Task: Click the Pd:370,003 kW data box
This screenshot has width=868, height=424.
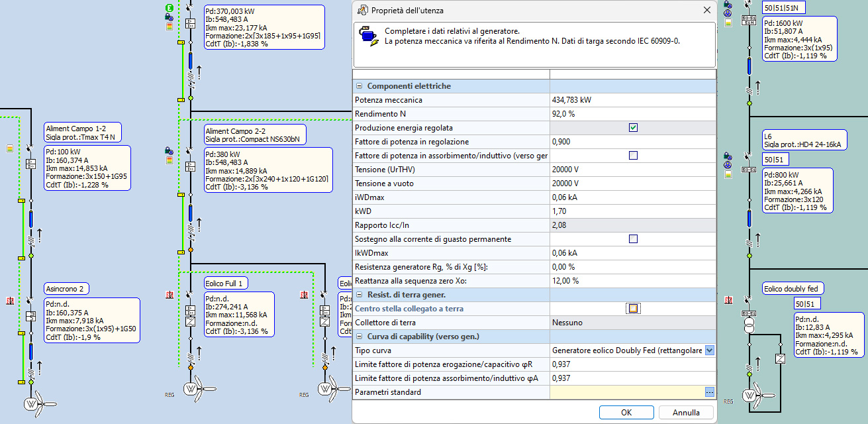Action: coord(264,26)
